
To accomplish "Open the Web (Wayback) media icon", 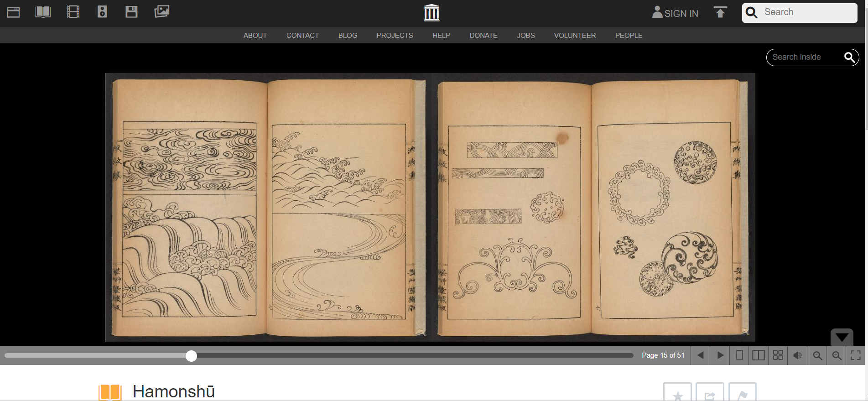I will (x=13, y=12).
